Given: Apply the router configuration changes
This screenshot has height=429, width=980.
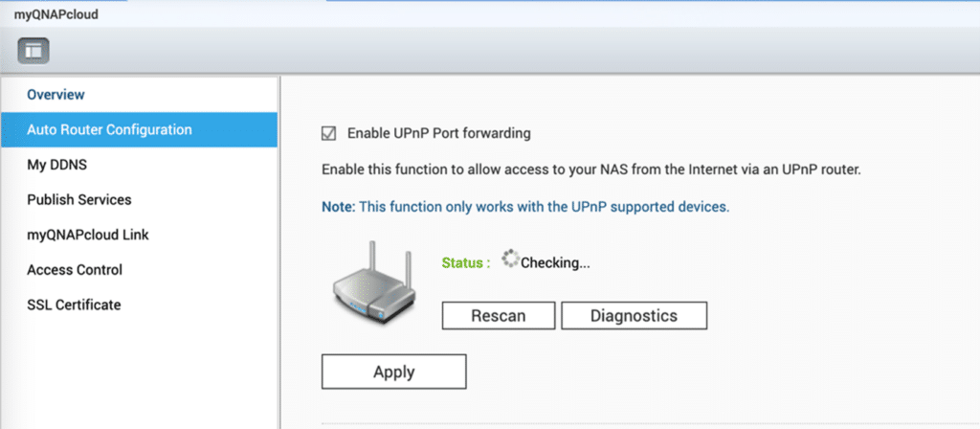Looking at the screenshot, I should click(393, 372).
